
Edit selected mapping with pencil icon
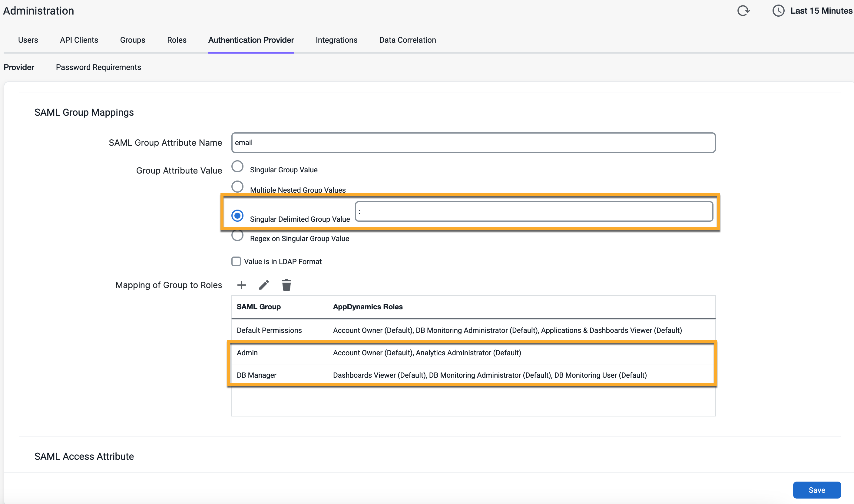click(x=264, y=285)
